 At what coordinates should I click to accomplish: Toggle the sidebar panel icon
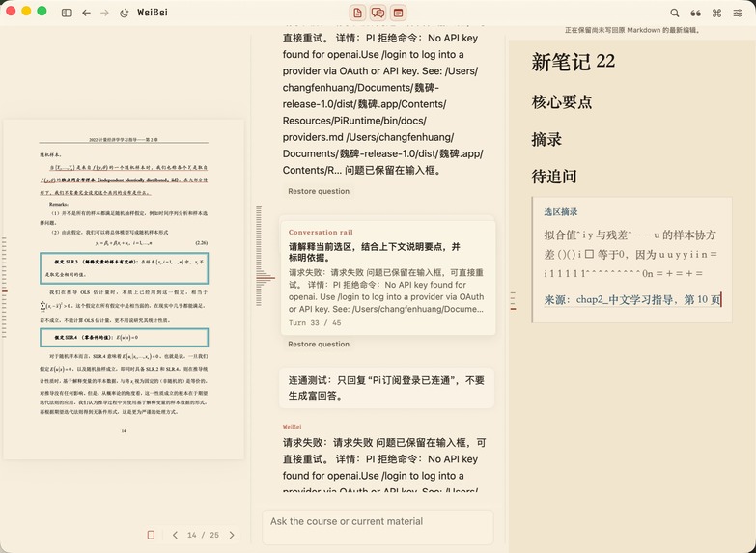pyautogui.click(x=67, y=13)
